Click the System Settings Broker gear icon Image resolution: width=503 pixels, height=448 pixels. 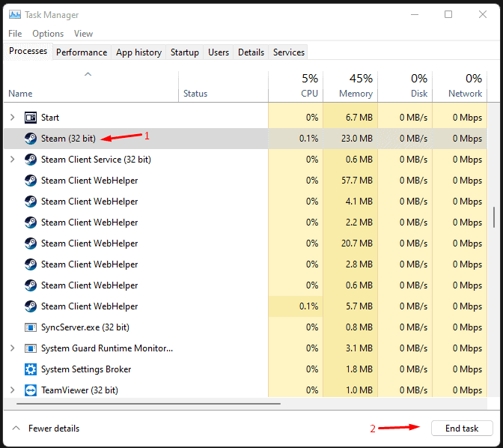click(31, 369)
